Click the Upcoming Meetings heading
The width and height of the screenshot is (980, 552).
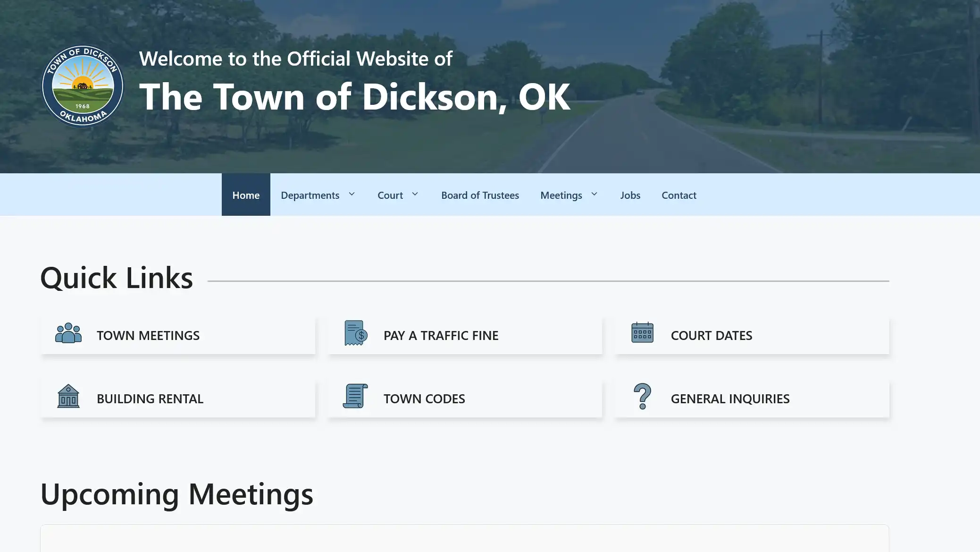pyautogui.click(x=177, y=494)
